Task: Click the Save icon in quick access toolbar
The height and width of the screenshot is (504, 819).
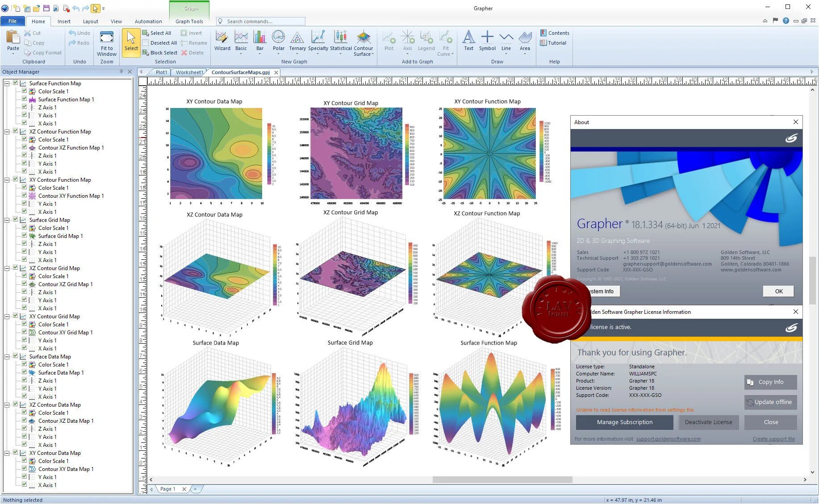Action: [46, 8]
